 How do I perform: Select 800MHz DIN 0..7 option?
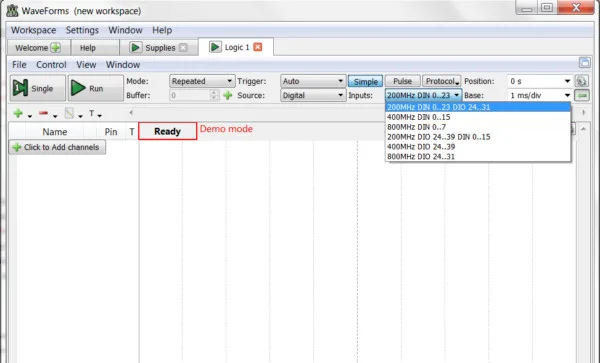(x=478, y=127)
